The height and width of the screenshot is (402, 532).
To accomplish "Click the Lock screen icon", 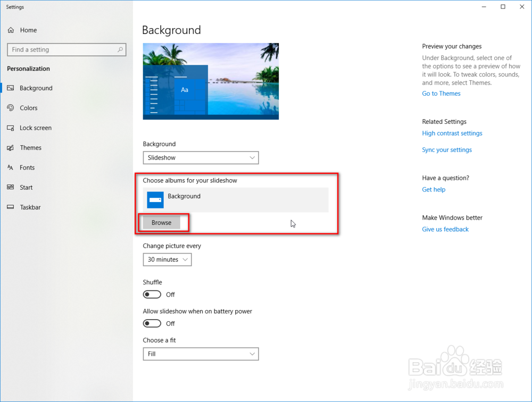I will (11, 128).
